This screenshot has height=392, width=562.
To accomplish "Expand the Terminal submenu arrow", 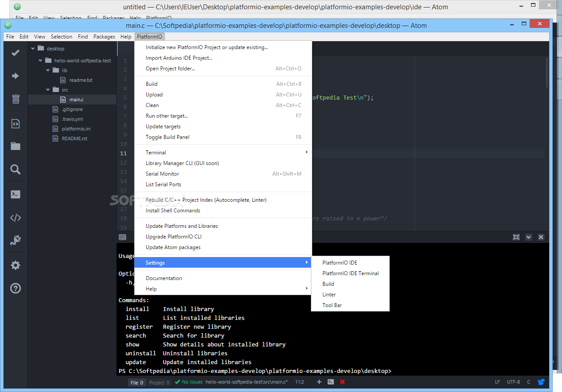I will coord(306,152).
